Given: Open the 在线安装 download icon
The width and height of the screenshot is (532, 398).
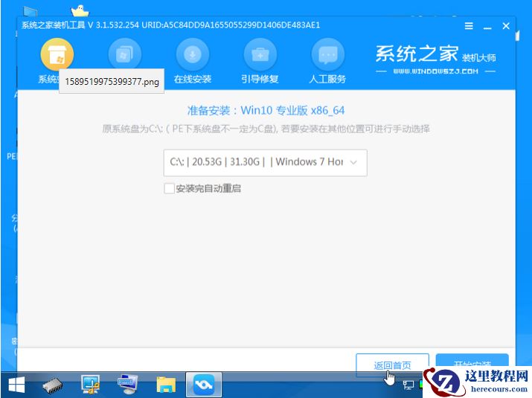Looking at the screenshot, I should coord(193,55).
